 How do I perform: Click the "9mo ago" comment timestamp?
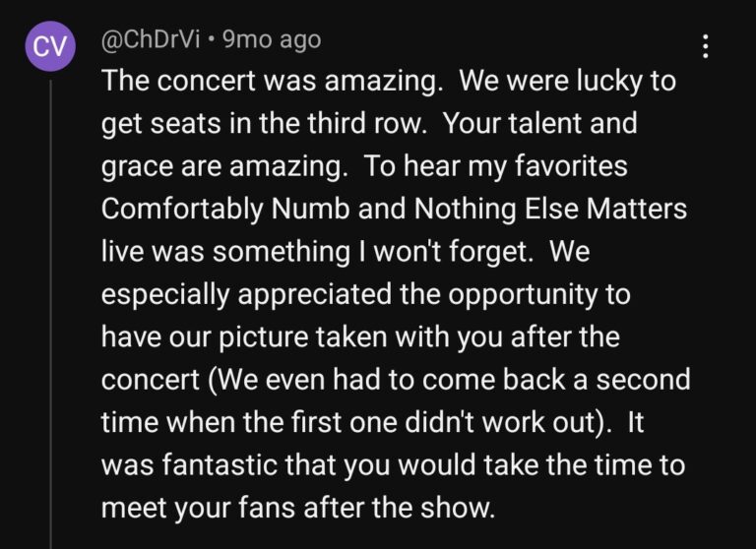click(x=272, y=40)
